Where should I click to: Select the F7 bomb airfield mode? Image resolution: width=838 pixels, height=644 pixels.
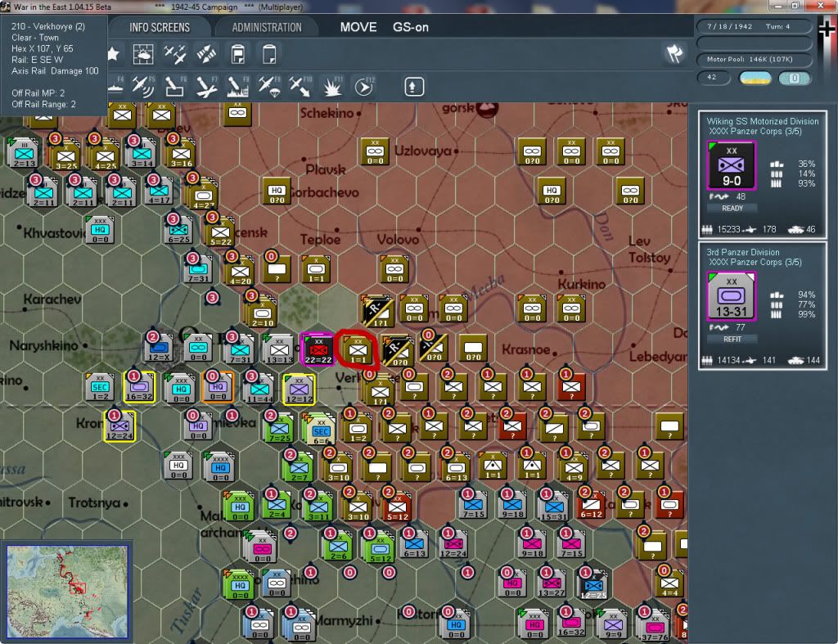tap(206, 87)
